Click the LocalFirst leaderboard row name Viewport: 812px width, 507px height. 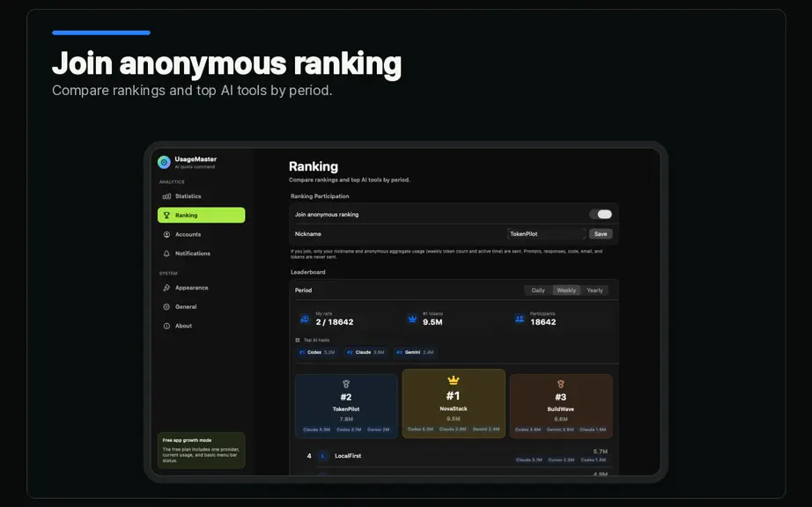pos(348,456)
